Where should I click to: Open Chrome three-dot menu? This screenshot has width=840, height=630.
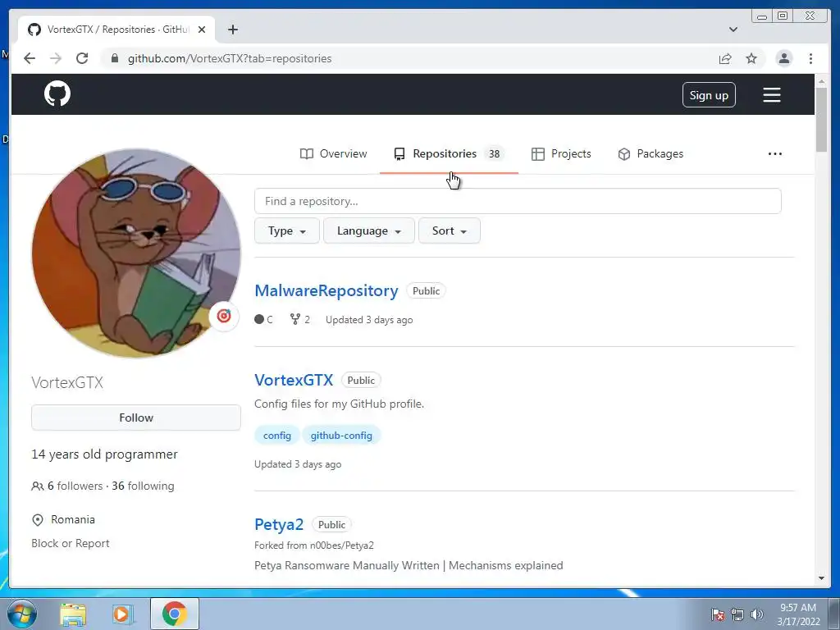(x=810, y=58)
